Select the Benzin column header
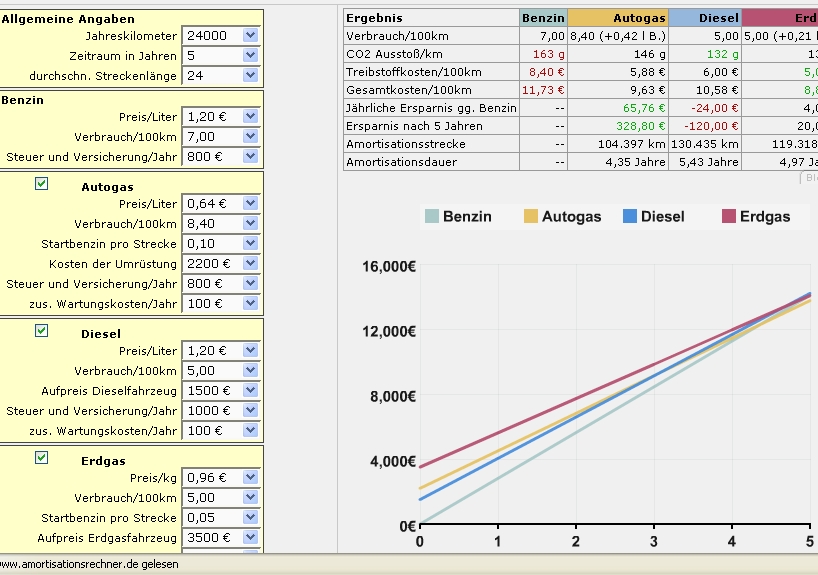Viewport: 818px width, 575px height. click(x=543, y=18)
